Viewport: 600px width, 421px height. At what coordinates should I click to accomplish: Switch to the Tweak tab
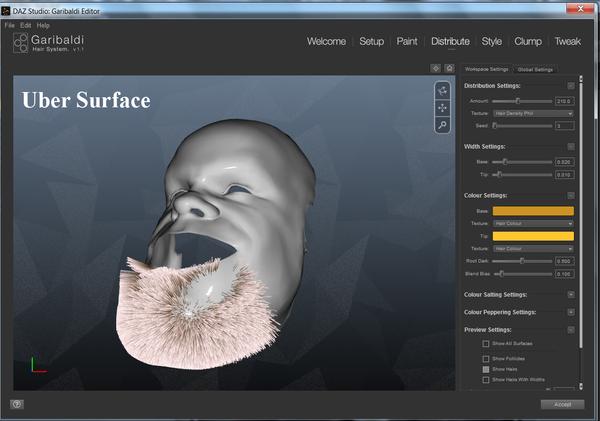(568, 41)
